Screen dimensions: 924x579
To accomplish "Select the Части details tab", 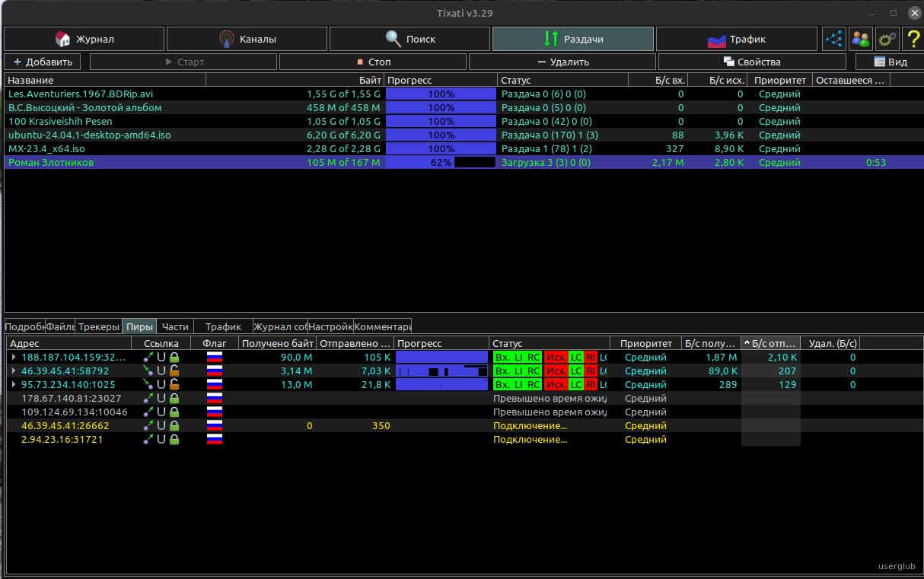I will click(175, 326).
